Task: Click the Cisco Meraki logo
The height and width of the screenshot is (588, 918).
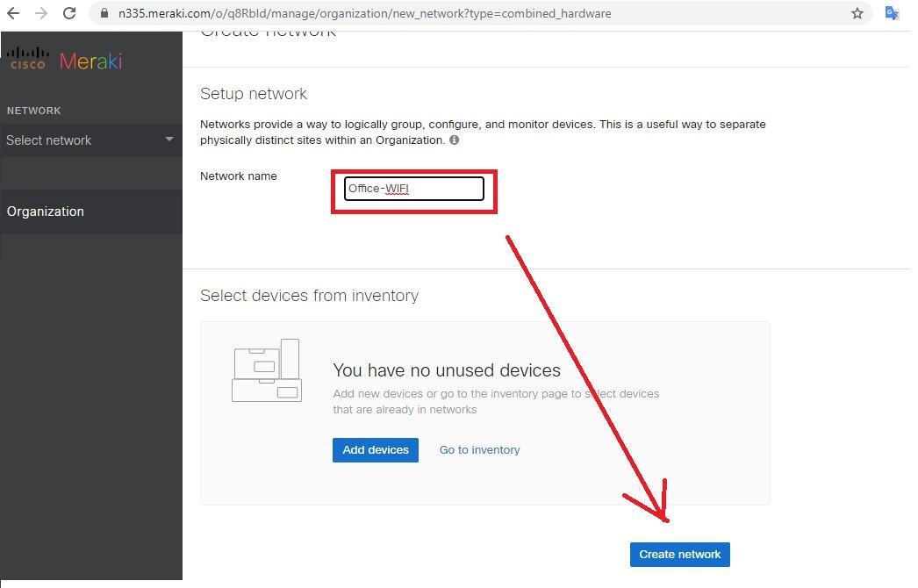Action: pos(64,60)
